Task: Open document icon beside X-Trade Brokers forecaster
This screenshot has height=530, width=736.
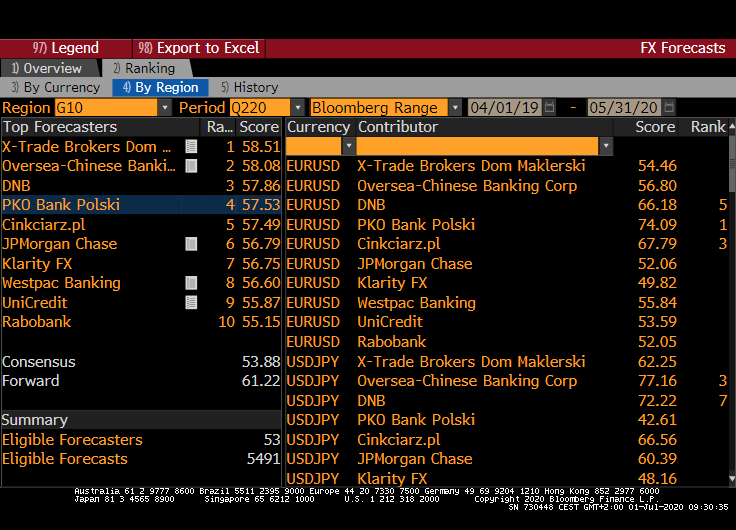Action: (191, 146)
